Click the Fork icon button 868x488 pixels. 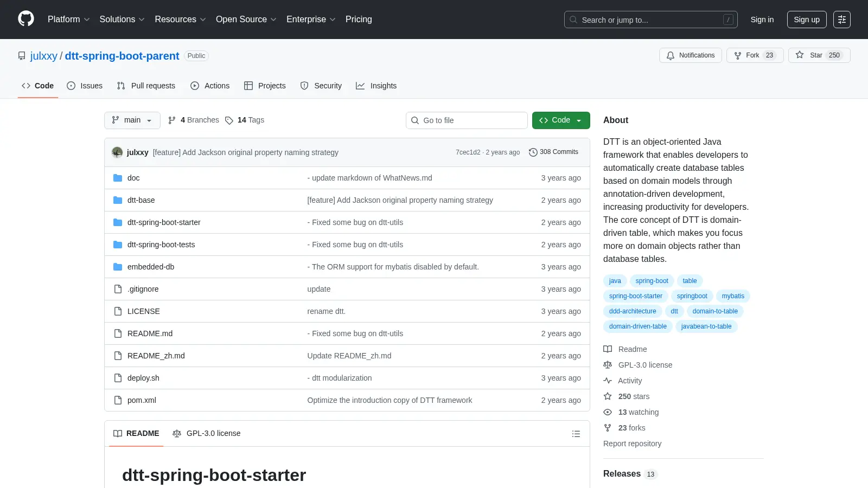point(738,55)
